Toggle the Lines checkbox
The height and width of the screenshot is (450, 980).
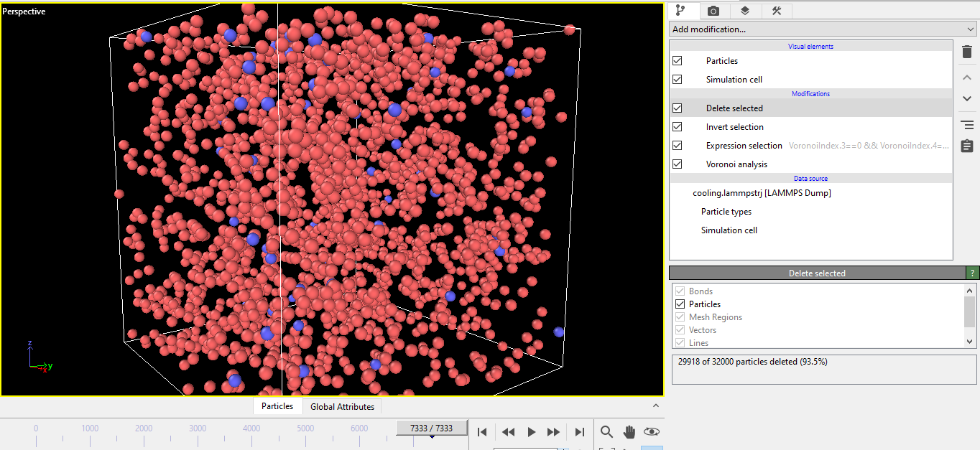pos(680,343)
